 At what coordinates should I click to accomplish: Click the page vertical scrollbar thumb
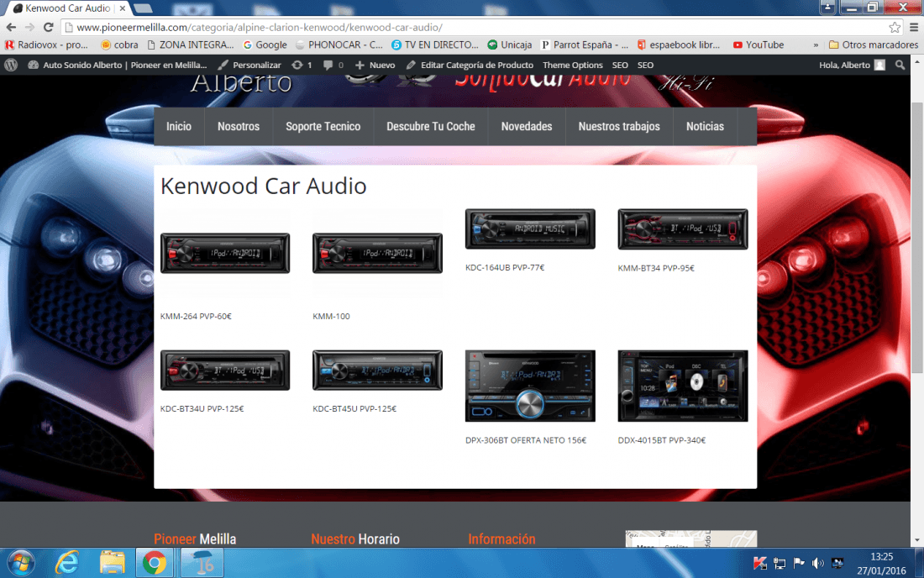point(917,237)
